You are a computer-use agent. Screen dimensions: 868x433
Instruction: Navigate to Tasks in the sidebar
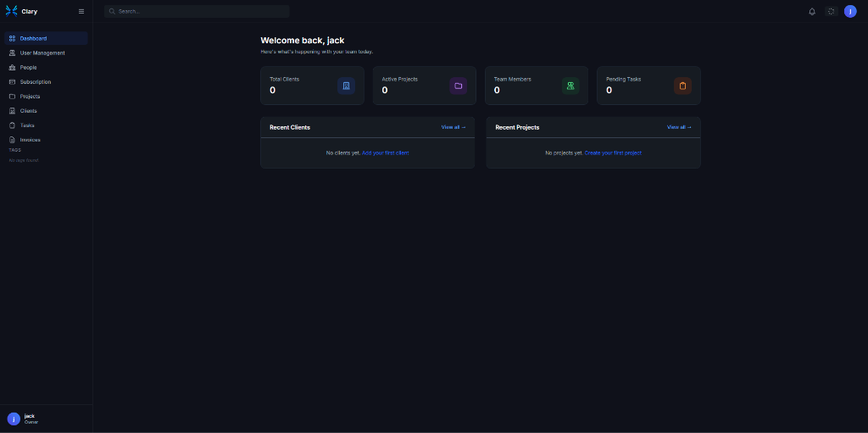pyautogui.click(x=27, y=125)
